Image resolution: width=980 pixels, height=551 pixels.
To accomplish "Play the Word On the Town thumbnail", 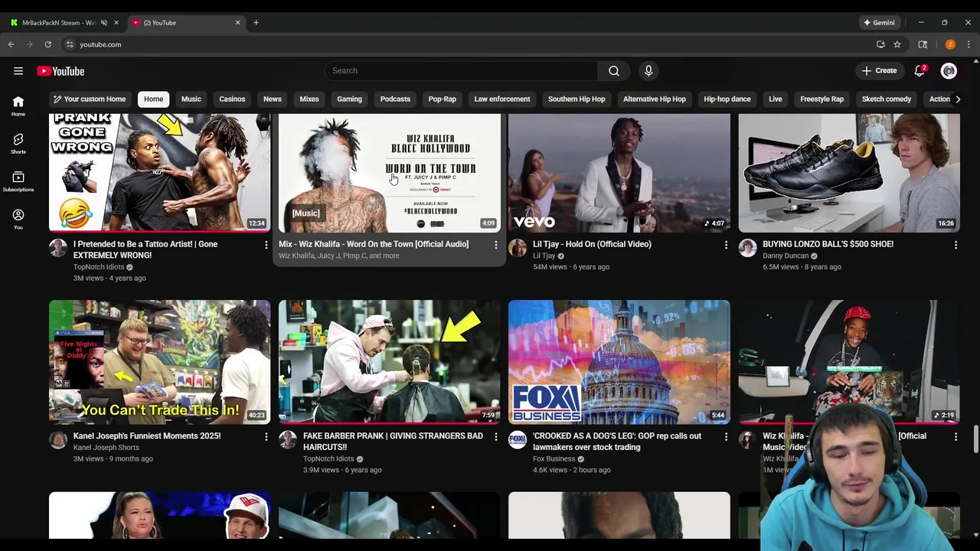I will click(389, 173).
